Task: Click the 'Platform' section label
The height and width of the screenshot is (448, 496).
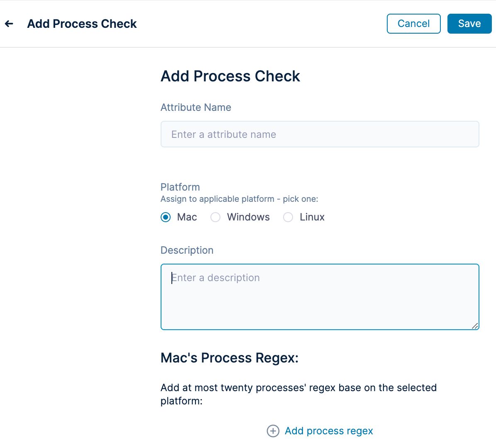Action: pos(180,187)
